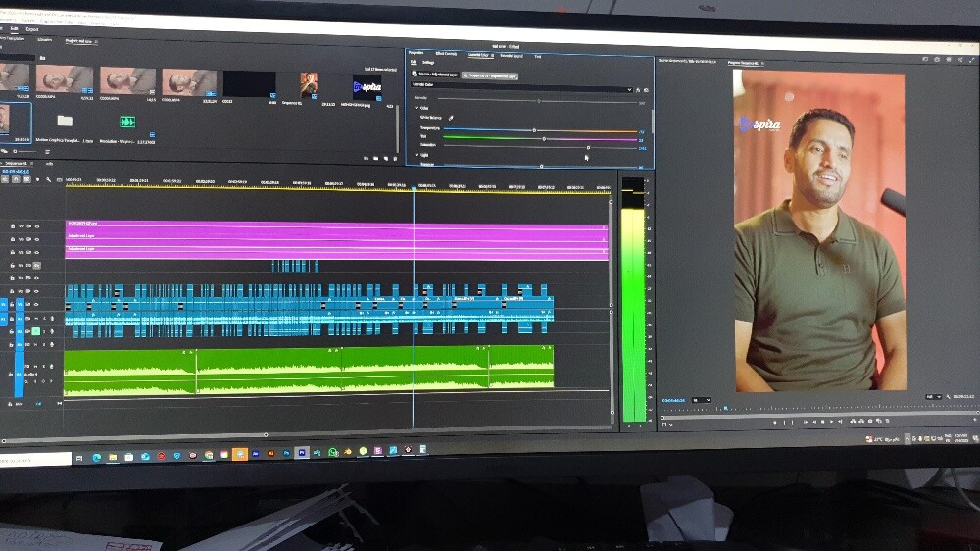Click the New Item icon in Project panel
Image resolution: width=980 pixels, height=551 pixels.
tap(385, 159)
